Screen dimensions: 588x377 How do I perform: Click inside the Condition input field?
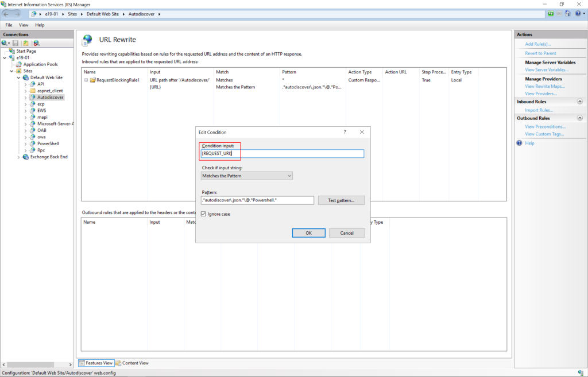click(x=282, y=153)
